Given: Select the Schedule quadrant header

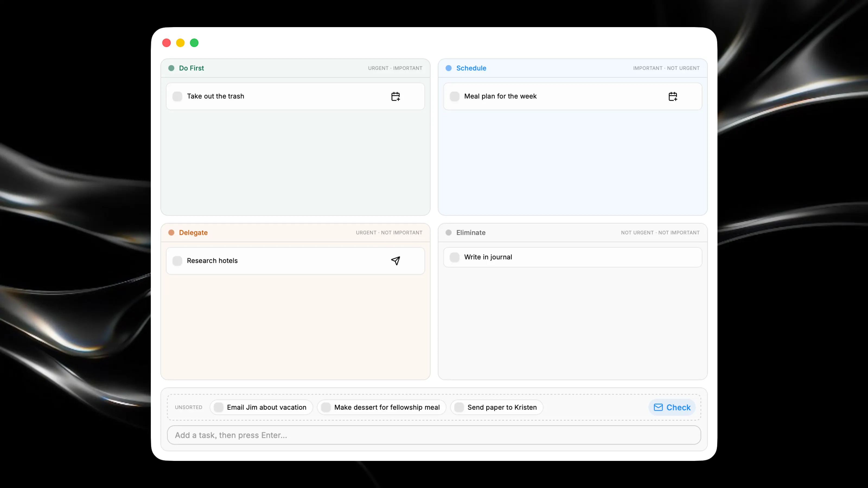Looking at the screenshot, I should (573, 68).
